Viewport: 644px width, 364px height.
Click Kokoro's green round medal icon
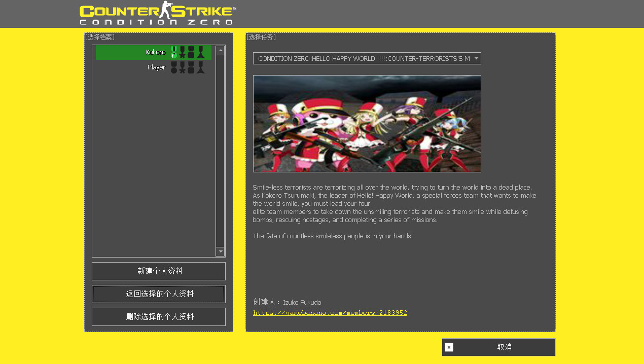173,54
